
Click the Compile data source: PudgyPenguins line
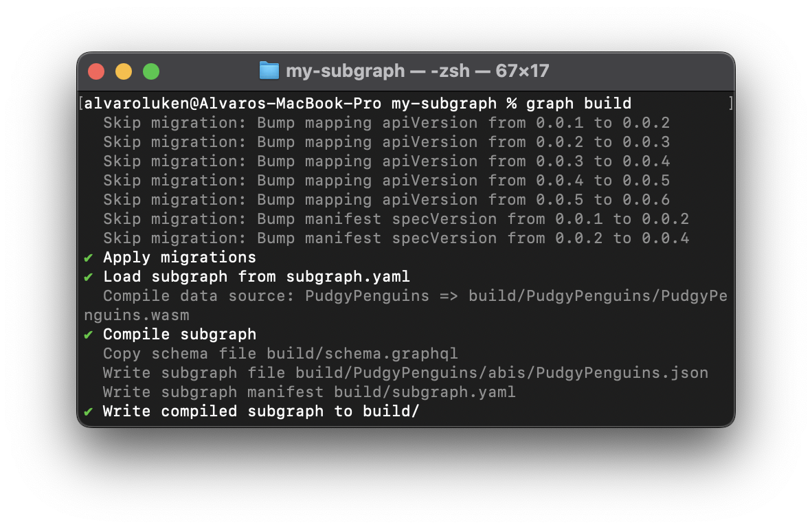415,296
